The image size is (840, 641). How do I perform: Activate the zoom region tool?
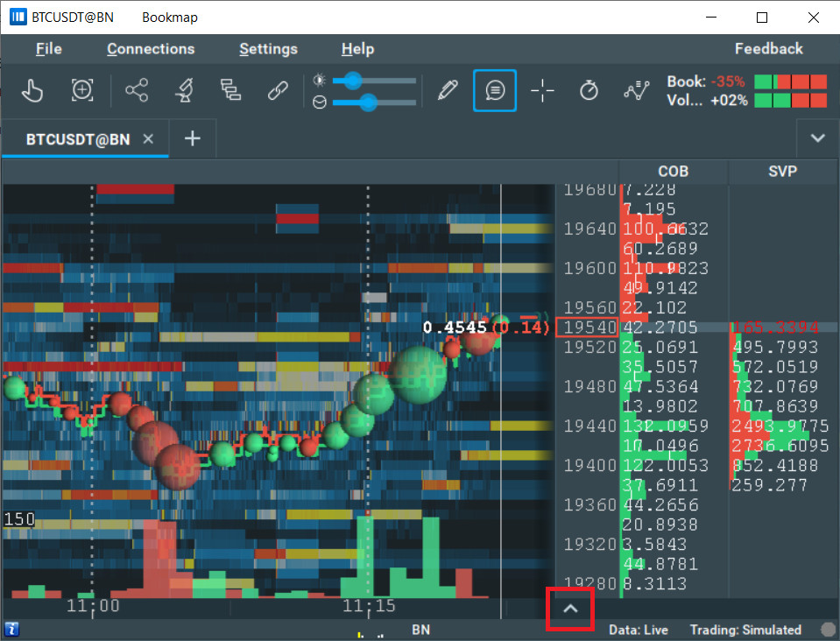point(82,90)
